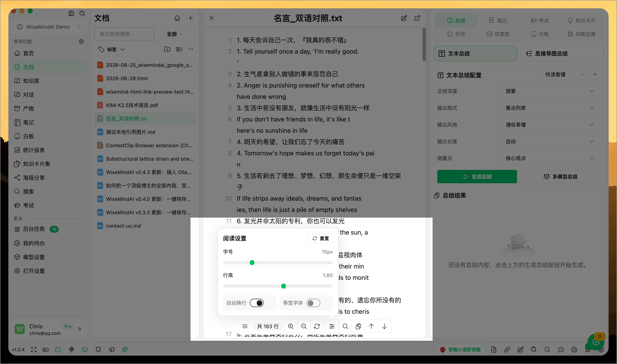Expand the 输出长度 dropdown
Image resolution: width=617 pixels, height=364 pixels.
[550, 142]
